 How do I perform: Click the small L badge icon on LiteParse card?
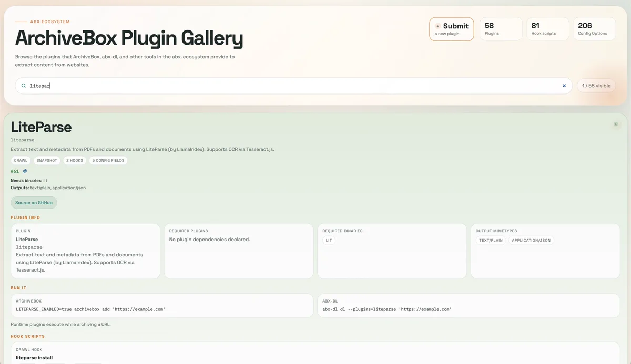point(616,124)
